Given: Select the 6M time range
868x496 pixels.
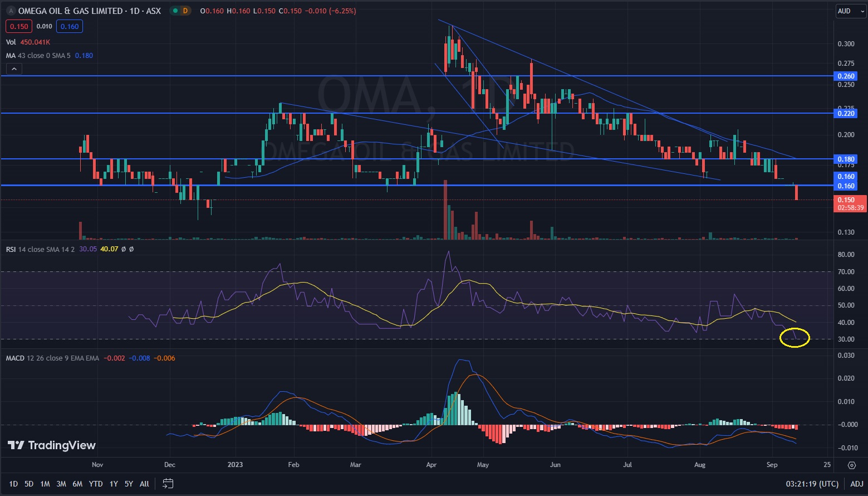Looking at the screenshot, I should pos(77,484).
